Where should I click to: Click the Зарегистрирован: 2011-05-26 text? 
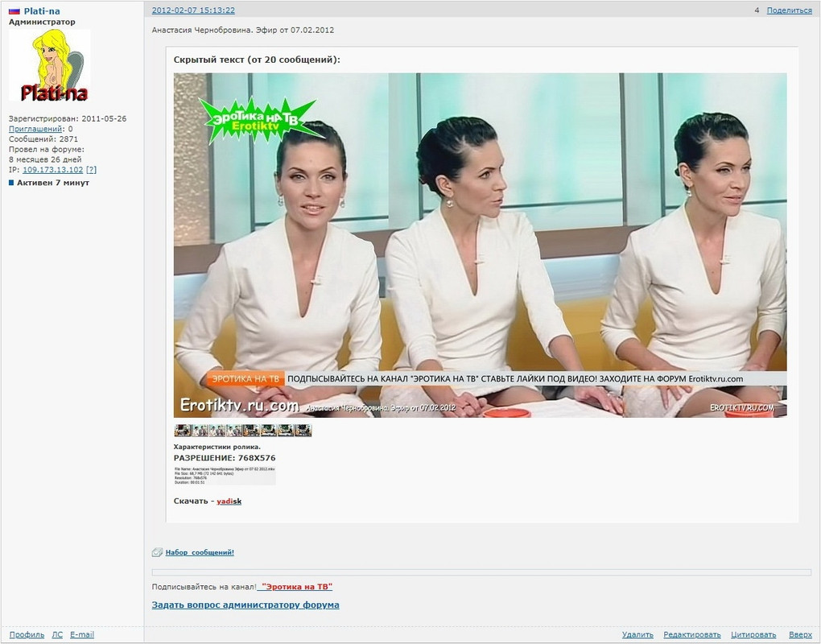pyautogui.click(x=68, y=119)
